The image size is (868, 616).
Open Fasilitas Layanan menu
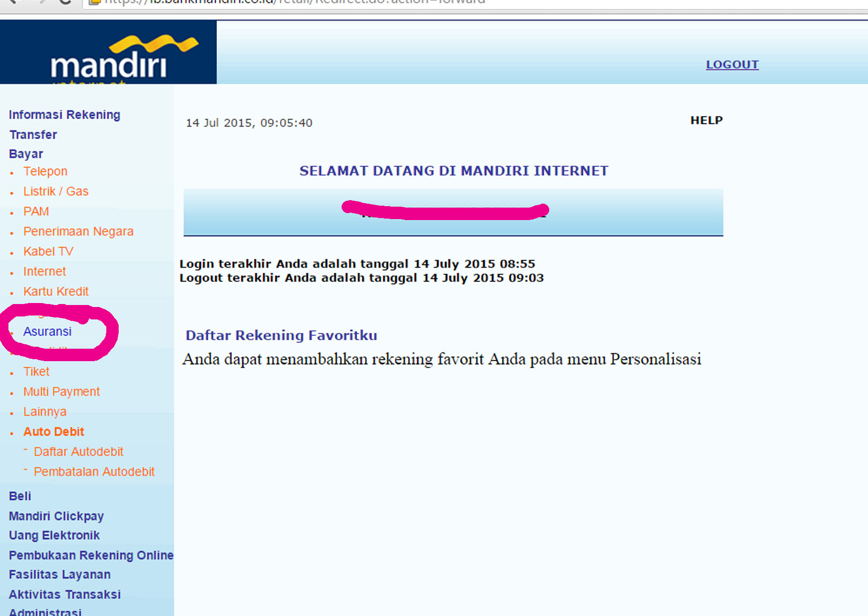point(60,575)
